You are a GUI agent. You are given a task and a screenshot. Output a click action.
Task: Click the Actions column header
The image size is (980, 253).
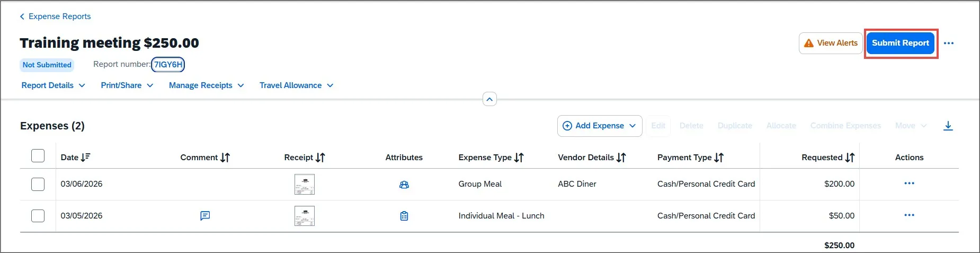point(909,158)
